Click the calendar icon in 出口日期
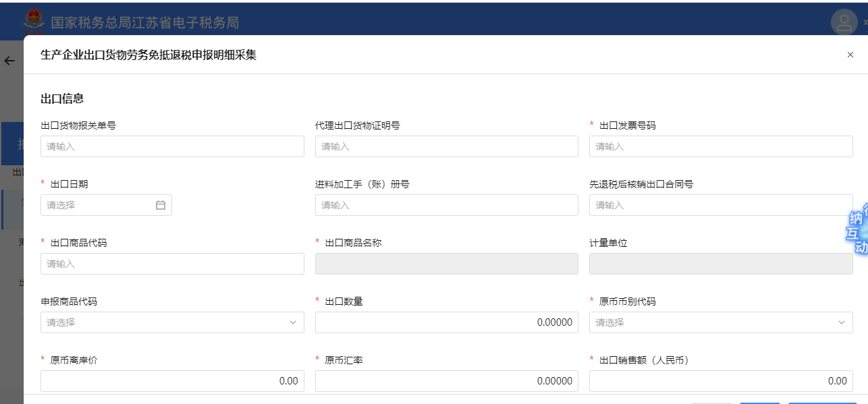This screenshot has height=404, width=868. (161, 205)
